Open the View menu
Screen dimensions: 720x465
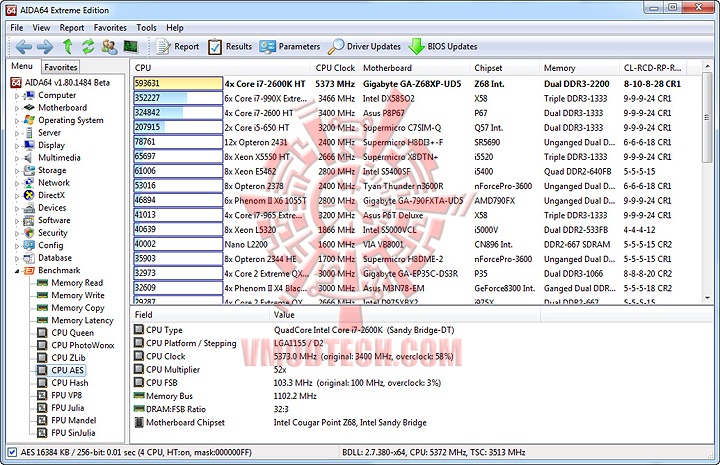coord(41,28)
